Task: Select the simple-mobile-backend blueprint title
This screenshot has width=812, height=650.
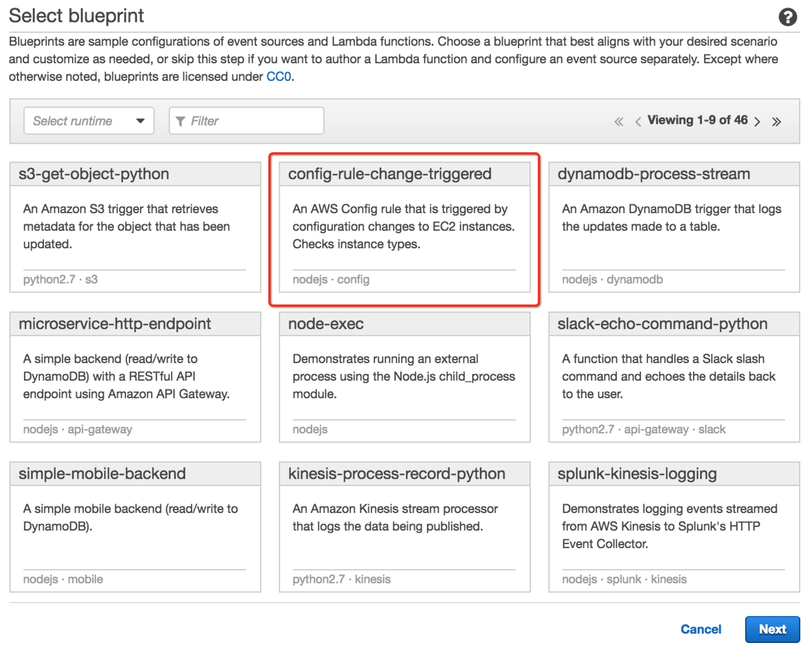Action: pyautogui.click(x=102, y=474)
